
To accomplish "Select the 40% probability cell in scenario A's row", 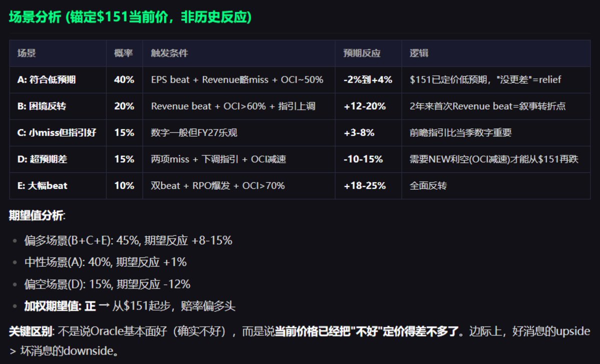I will coord(124,79).
